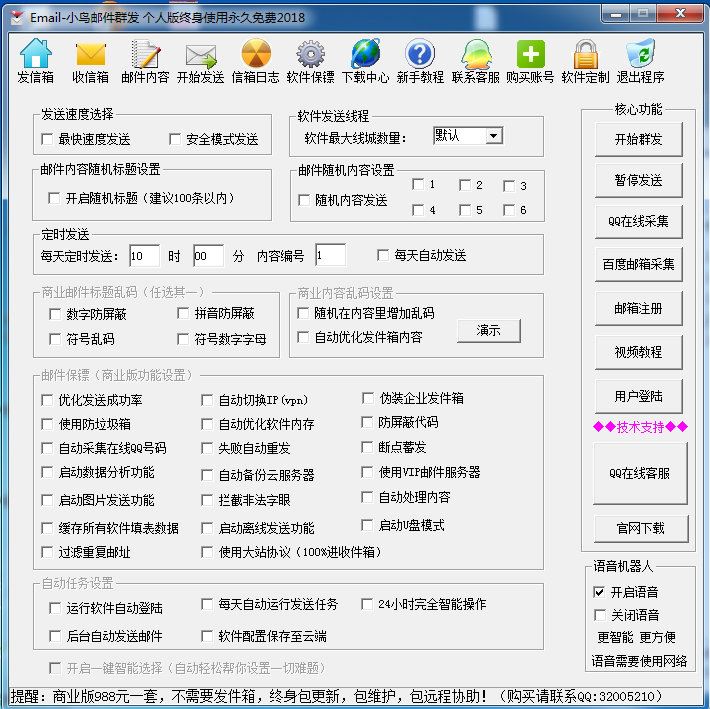710x709 pixels.
Task: Enable 启动U盘模式 checkbox
Action: point(367,525)
